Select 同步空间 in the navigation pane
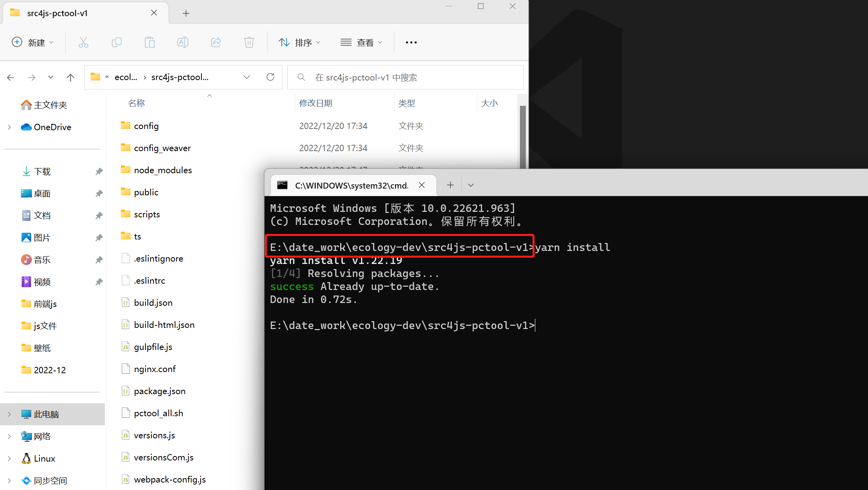The image size is (868, 490). point(44,481)
